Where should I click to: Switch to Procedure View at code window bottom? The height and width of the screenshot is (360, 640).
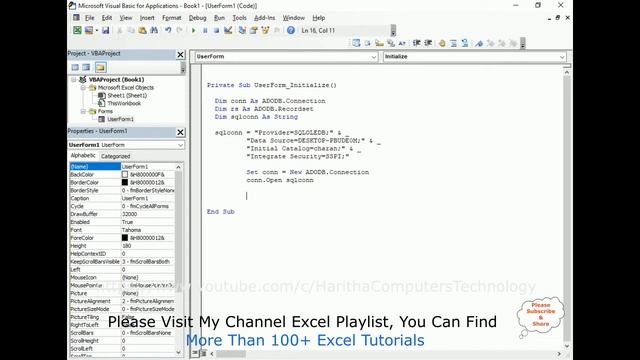pos(195,353)
